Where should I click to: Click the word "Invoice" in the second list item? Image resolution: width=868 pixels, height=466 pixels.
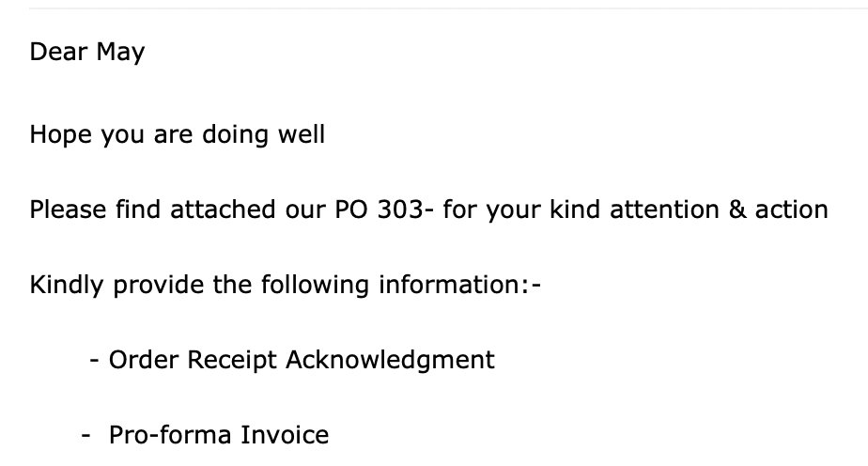tap(285, 435)
